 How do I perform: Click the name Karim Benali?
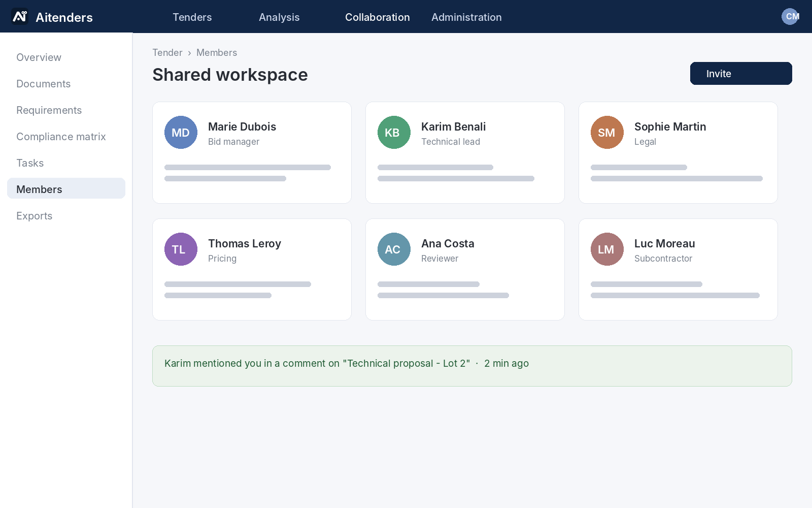tap(454, 126)
